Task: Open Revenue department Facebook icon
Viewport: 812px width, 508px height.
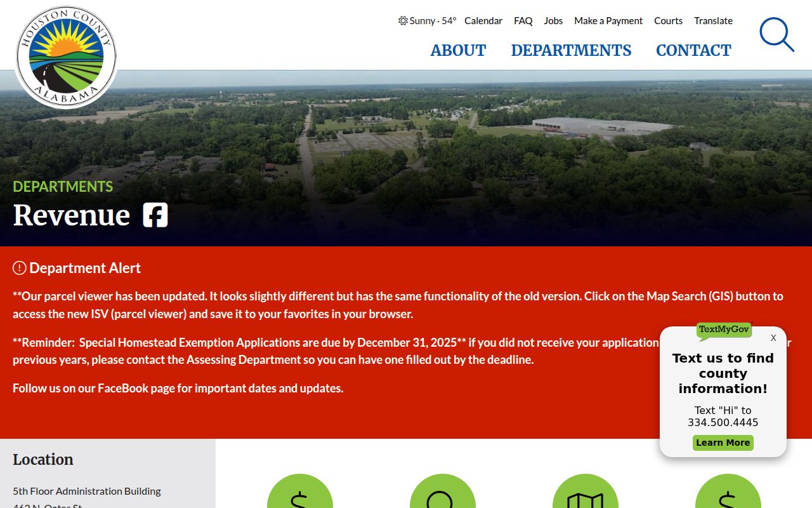Action: (155, 215)
